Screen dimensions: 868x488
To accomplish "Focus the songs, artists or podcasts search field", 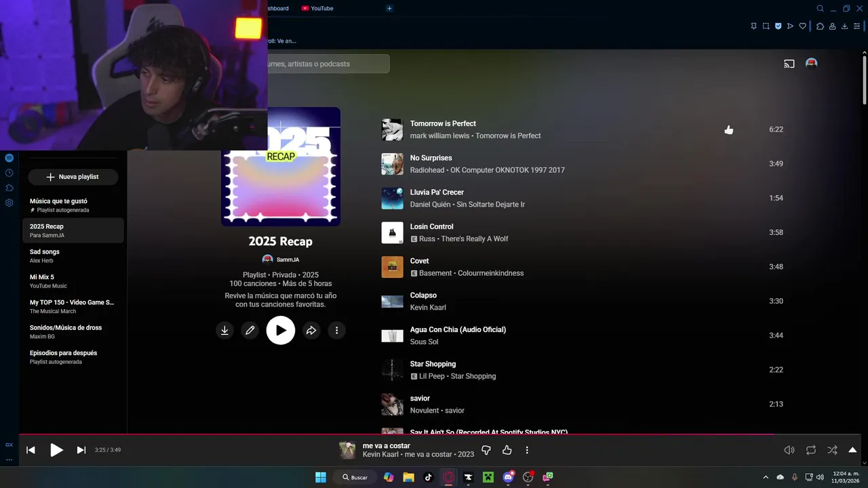I will coord(329,64).
